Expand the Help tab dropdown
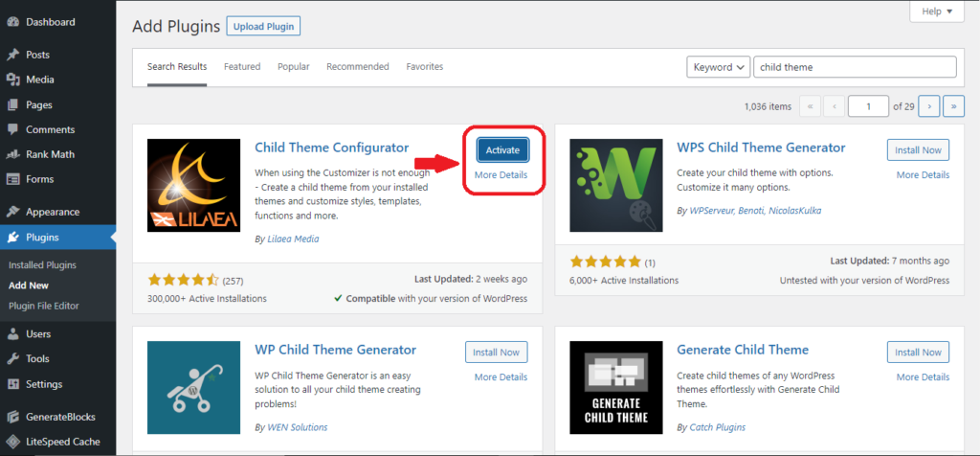The height and width of the screenshot is (456, 980). [937, 11]
